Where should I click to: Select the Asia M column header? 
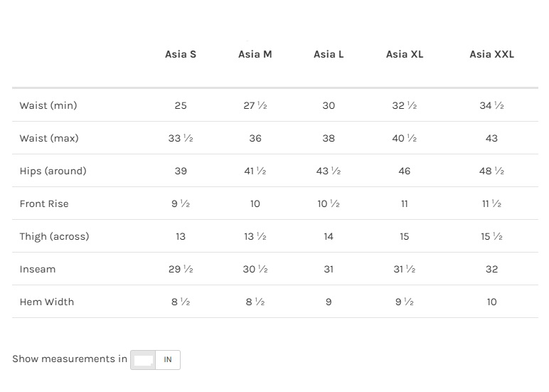[255, 54]
